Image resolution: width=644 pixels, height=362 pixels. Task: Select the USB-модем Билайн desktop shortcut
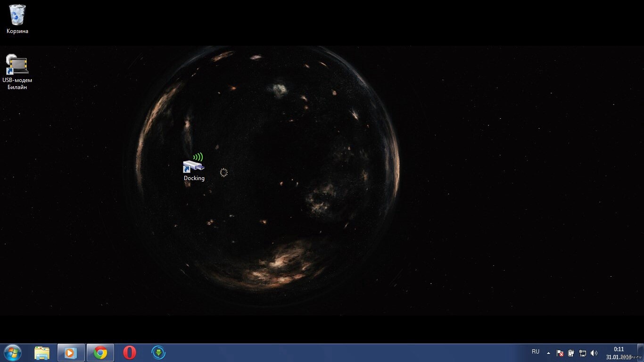[x=17, y=65]
